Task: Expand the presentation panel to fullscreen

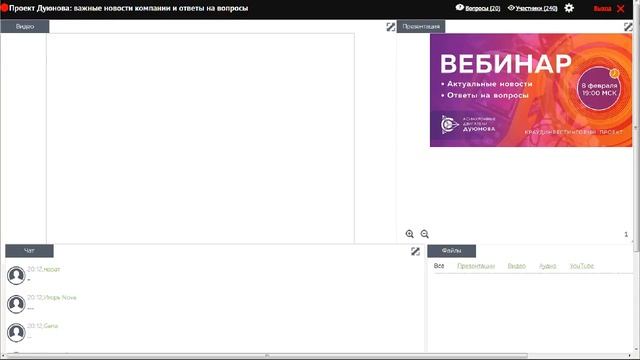Action: pos(628,27)
